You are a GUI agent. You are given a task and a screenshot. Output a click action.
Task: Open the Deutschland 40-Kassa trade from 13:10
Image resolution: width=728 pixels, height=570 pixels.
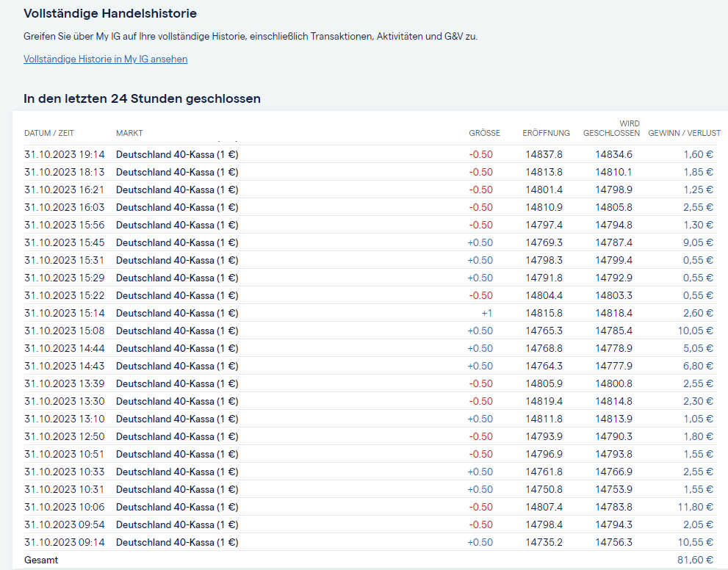point(177,419)
